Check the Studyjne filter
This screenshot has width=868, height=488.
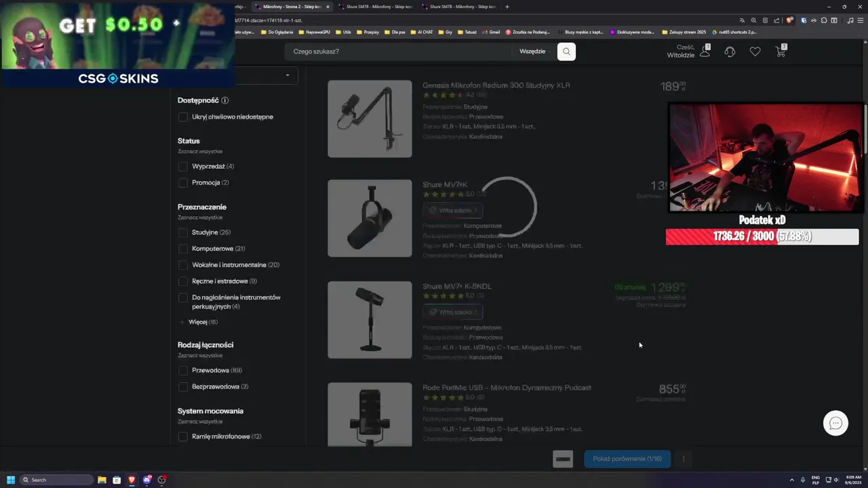182,232
